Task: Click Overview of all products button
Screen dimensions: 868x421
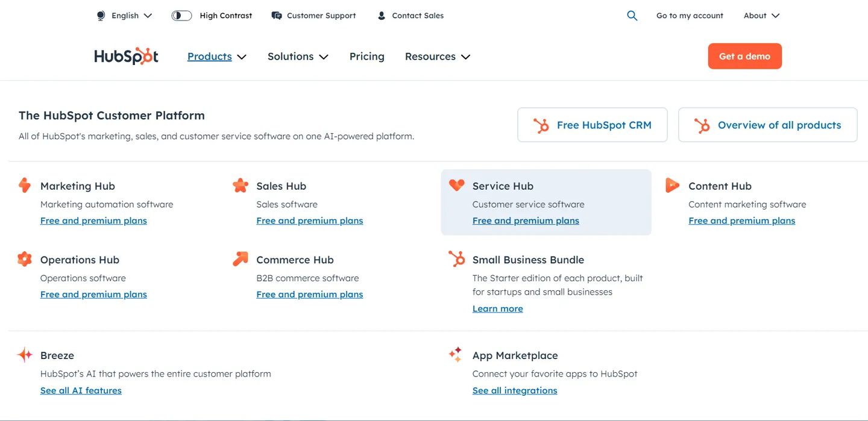Action: 768,125
